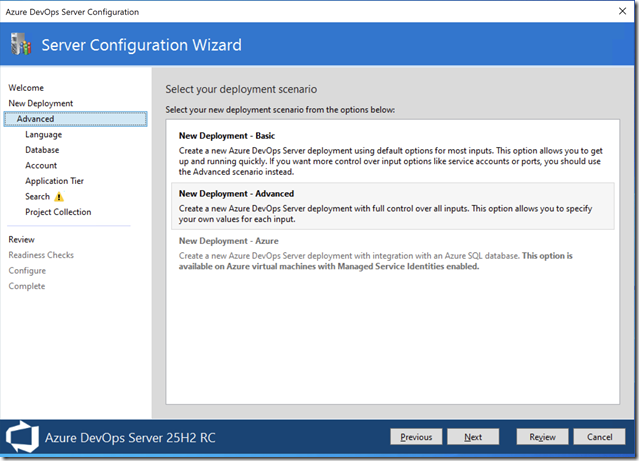Open the Application Tier step
Image resolution: width=639 pixels, height=461 pixels.
click(x=55, y=181)
